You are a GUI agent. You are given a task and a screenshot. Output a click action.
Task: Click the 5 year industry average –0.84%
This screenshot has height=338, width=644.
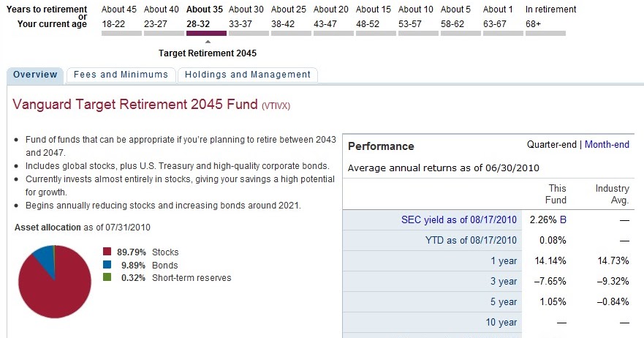[x=613, y=302]
